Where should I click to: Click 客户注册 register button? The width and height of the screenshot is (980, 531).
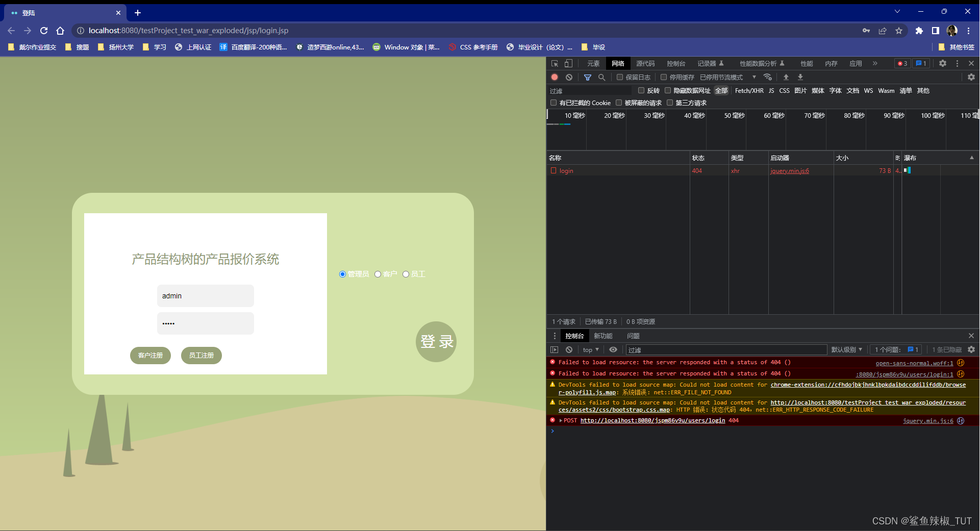click(150, 355)
